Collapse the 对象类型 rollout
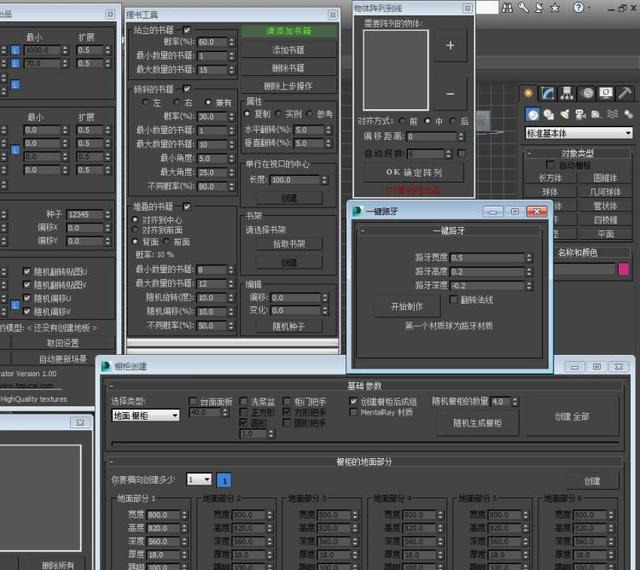This screenshot has width=640, height=570. (x=577, y=153)
